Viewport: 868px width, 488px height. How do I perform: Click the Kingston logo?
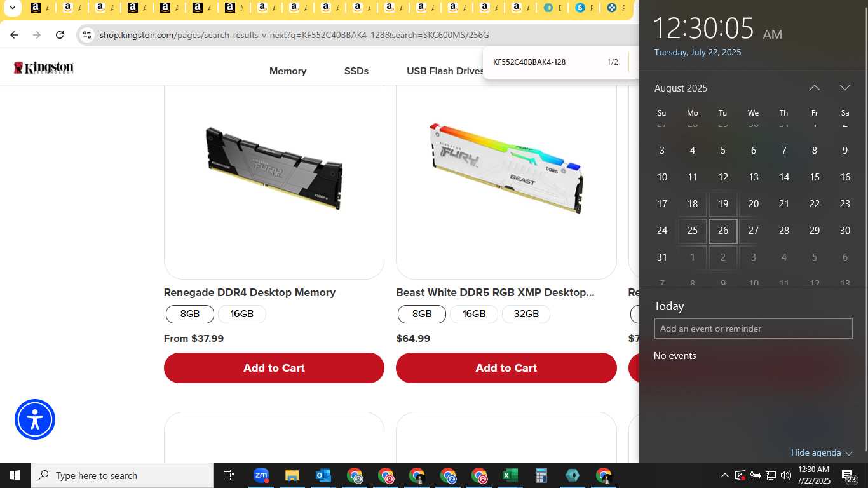point(44,67)
